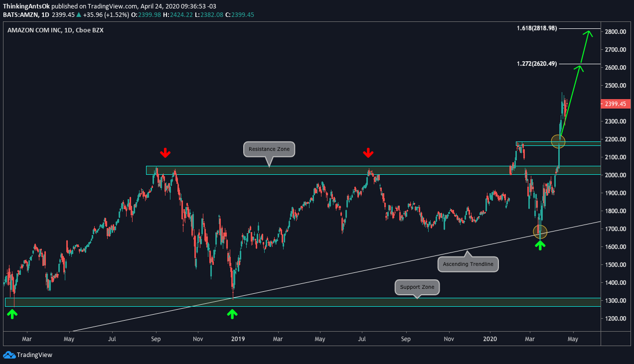This screenshot has width=634, height=364.
Task: Click the 1800.00 price axis label
Action: pos(616,211)
